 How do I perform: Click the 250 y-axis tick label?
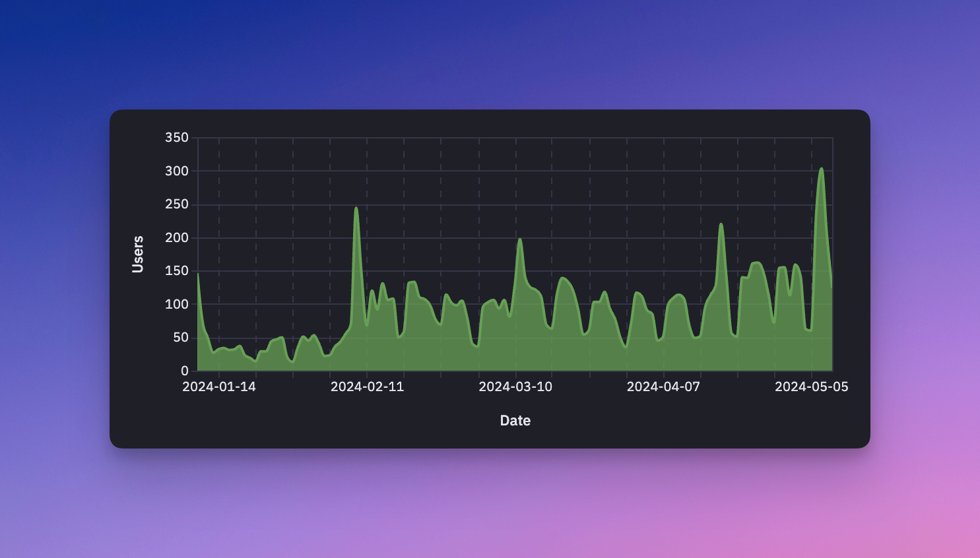click(x=177, y=204)
